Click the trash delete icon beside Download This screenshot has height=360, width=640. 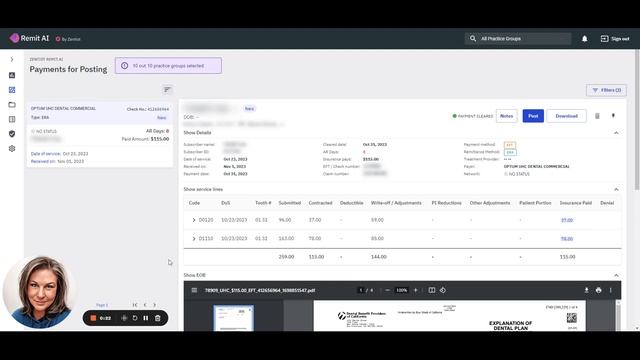pos(597,116)
